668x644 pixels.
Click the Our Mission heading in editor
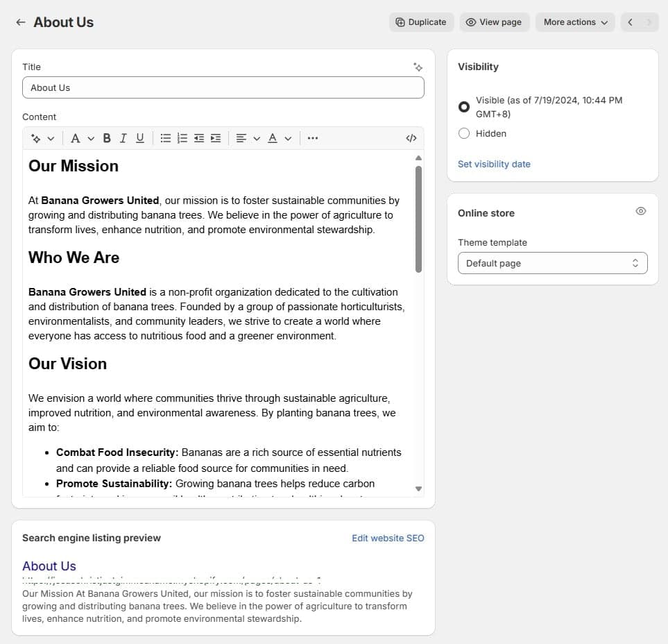coord(74,166)
